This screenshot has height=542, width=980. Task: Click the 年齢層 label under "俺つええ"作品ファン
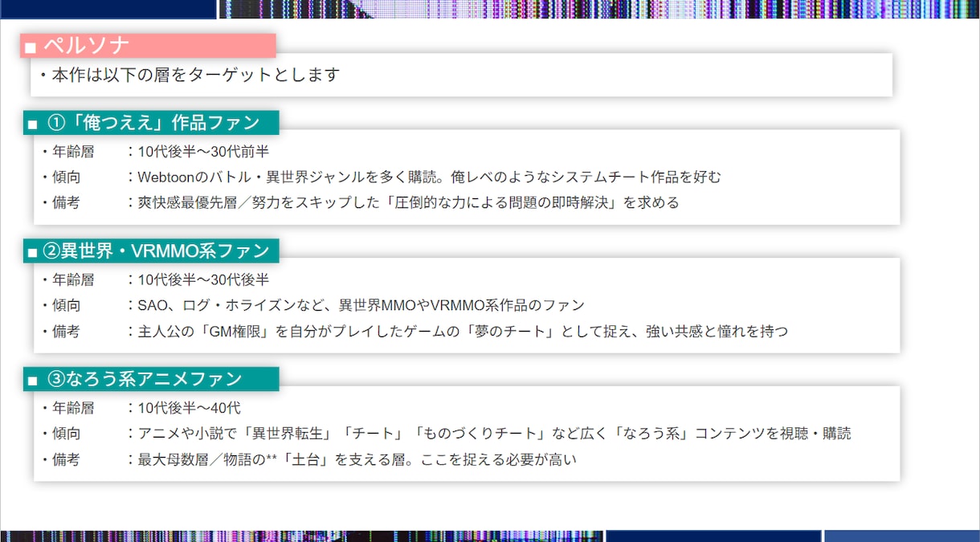[x=73, y=151]
